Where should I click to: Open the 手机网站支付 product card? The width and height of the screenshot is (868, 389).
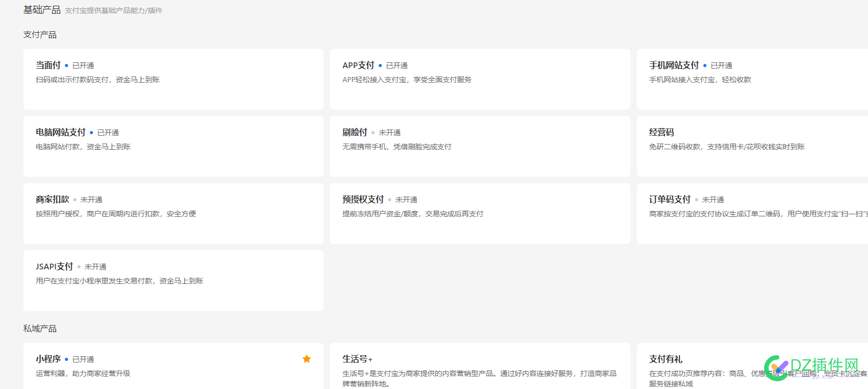[x=752, y=79]
